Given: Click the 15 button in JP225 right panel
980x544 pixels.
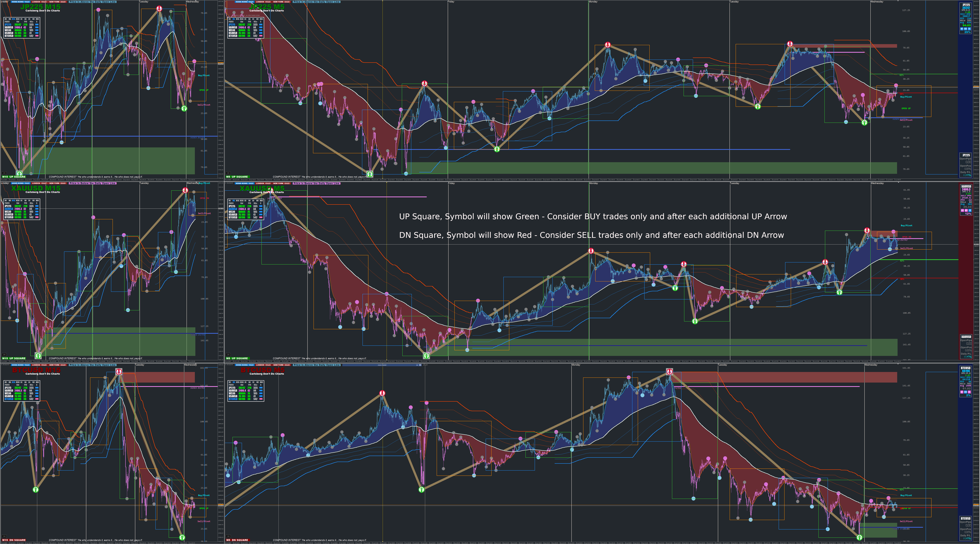Looking at the screenshot, I should [x=969, y=29].
